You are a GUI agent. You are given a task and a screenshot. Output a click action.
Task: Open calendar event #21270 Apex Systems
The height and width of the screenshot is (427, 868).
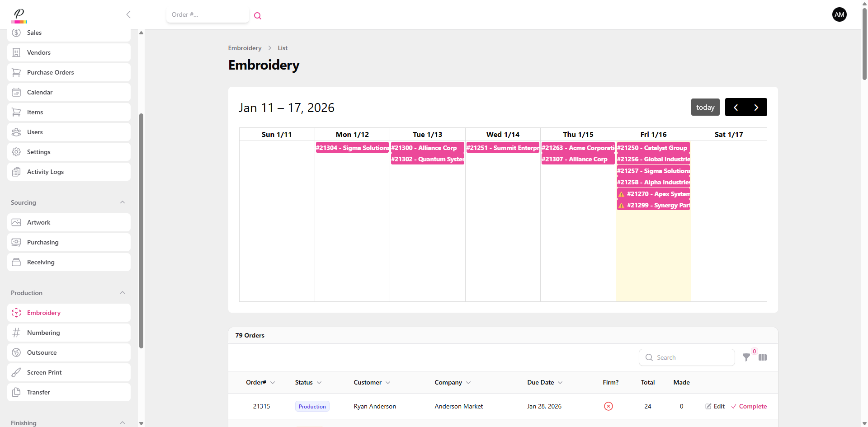coord(654,194)
